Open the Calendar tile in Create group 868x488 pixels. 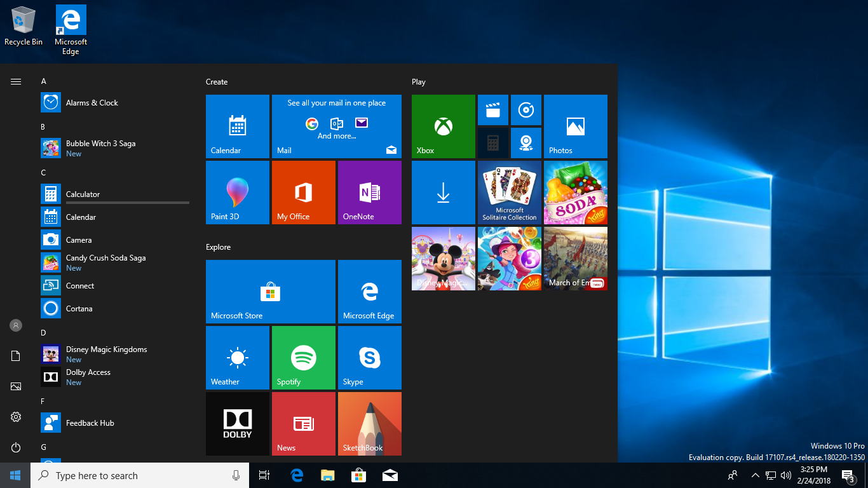238,126
